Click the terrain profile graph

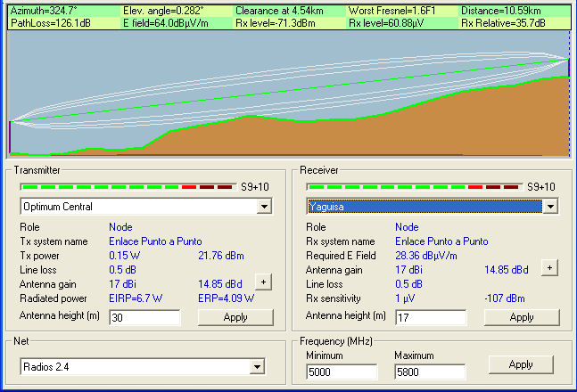[x=289, y=94]
